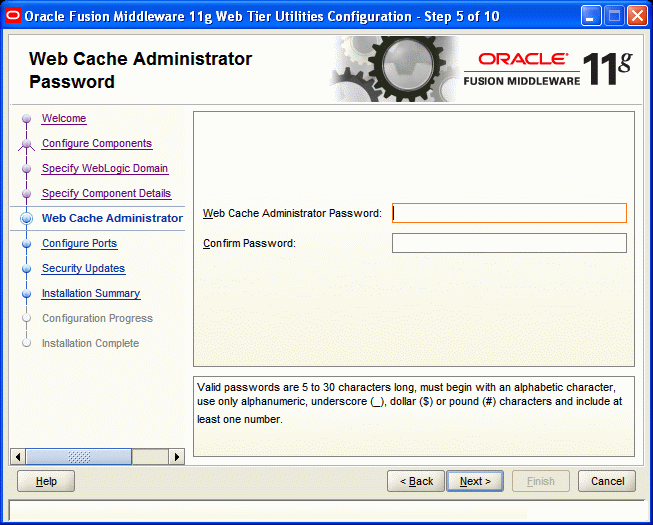The image size is (653, 525).
Task: Click the Confirm Password field
Action: tap(509, 243)
